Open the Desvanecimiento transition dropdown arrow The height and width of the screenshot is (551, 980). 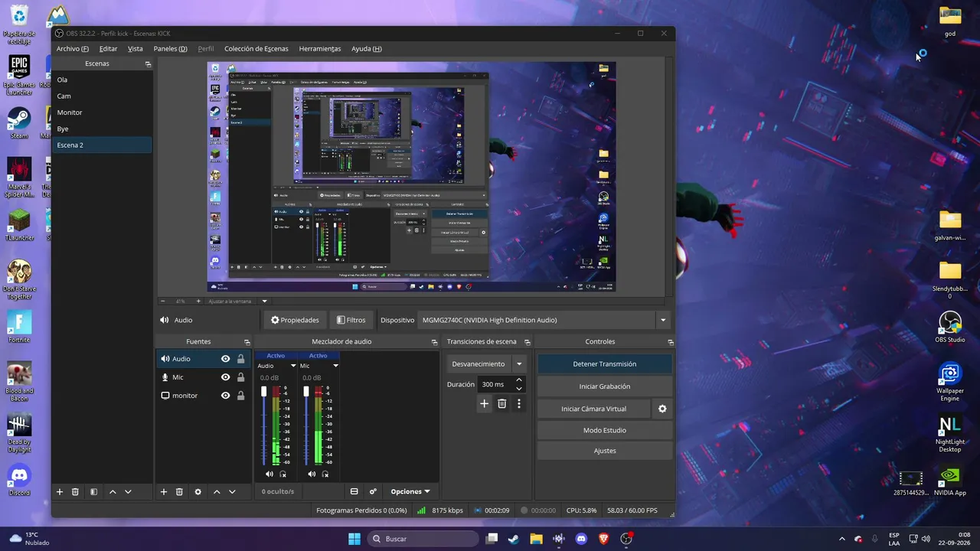click(x=519, y=364)
